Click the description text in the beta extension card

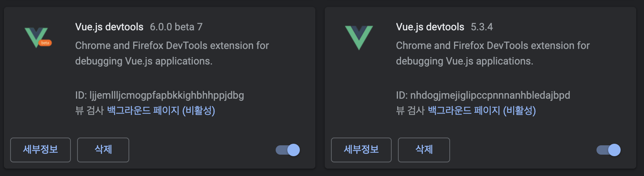172,53
